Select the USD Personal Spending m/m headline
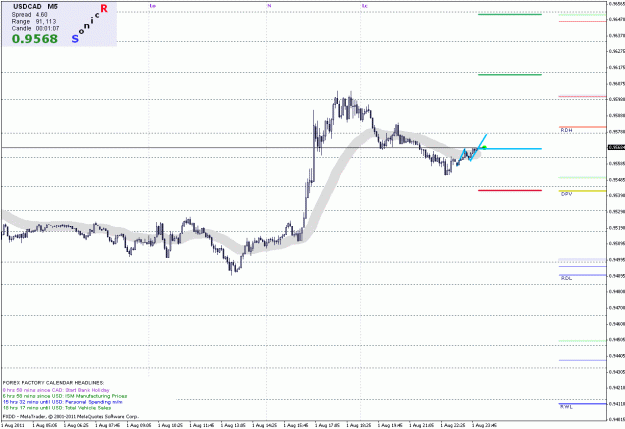The height and width of the screenshot is (429, 625). click(x=63, y=402)
